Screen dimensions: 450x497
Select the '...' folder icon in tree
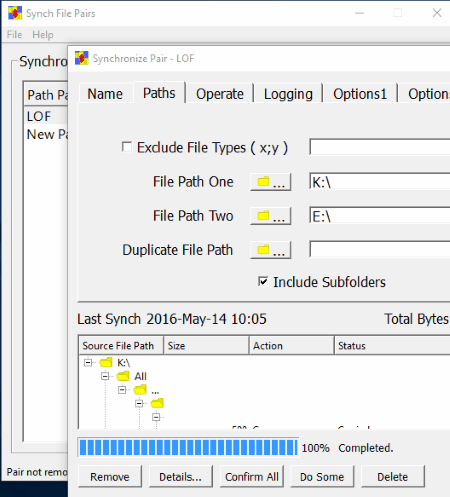point(140,390)
